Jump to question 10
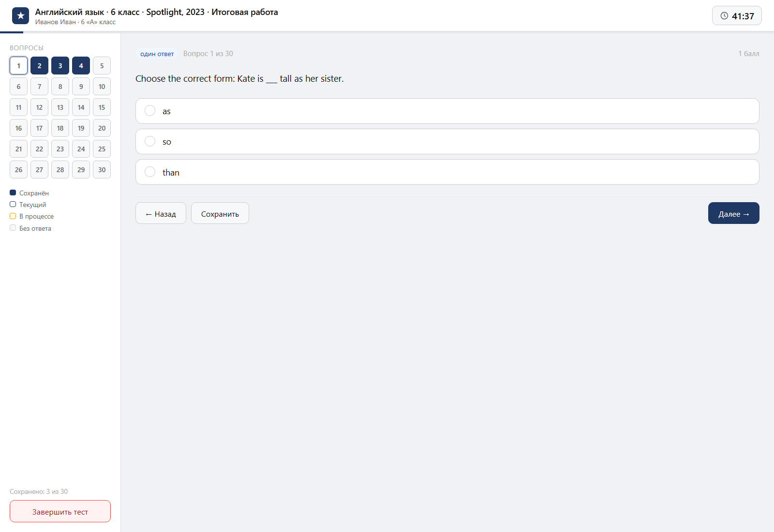 point(102,87)
